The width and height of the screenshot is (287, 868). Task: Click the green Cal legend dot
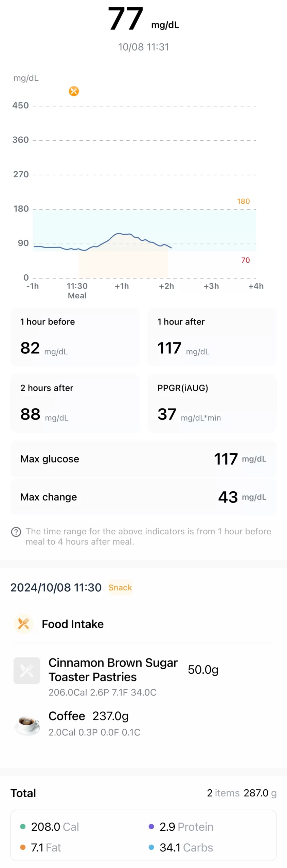coord(23,826)
